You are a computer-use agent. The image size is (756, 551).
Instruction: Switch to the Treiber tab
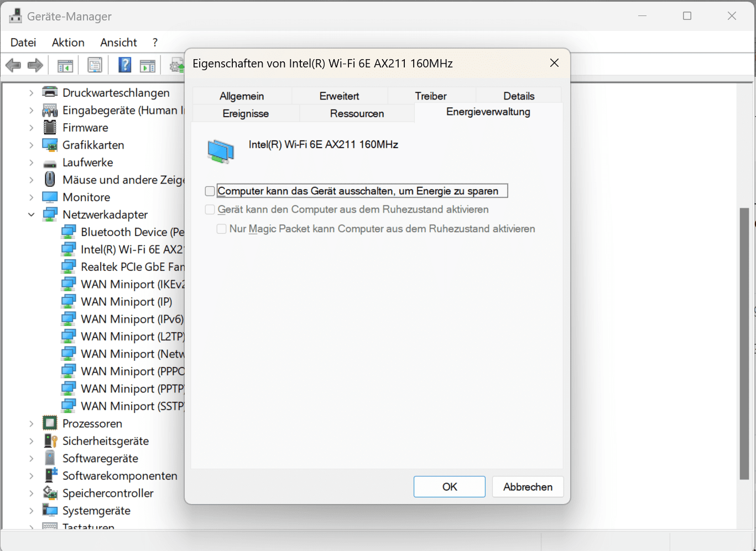pyautogui.click(x=431, y=96)
